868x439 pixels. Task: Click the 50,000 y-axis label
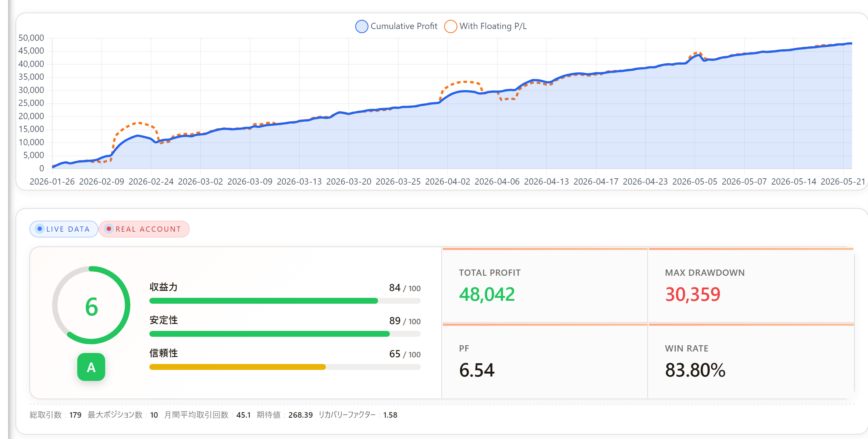coord(31,38)
